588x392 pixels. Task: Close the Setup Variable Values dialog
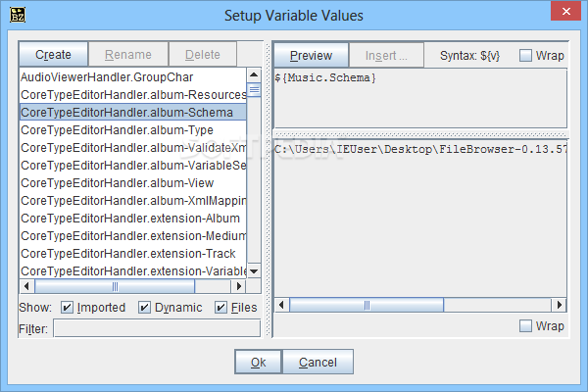click(565, 11)
